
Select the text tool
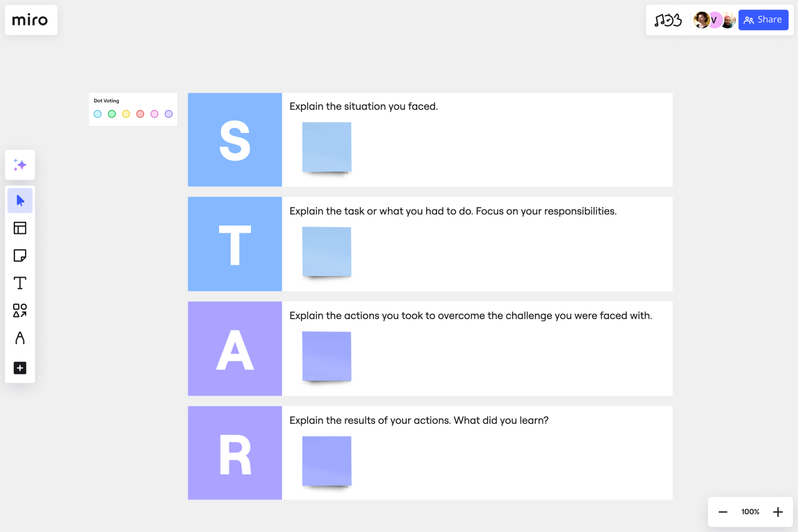tap(20, 283)
